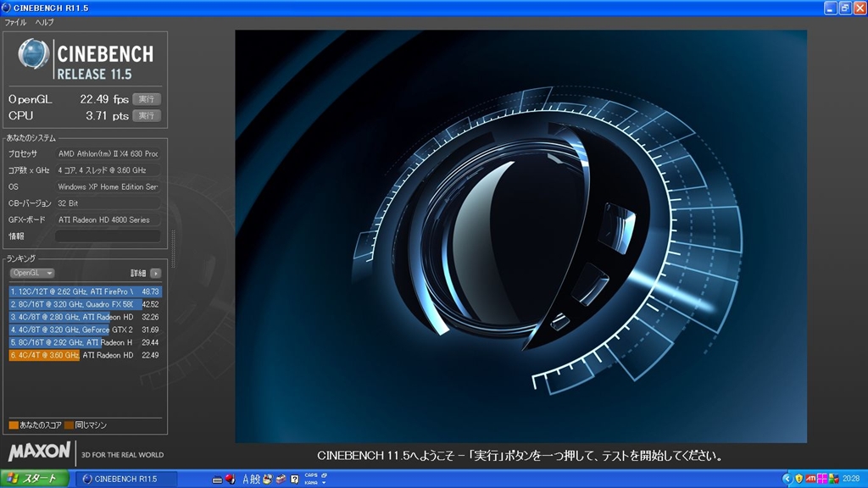Run the CPU benchmark test
868x488 pixels.
(147, 115)
